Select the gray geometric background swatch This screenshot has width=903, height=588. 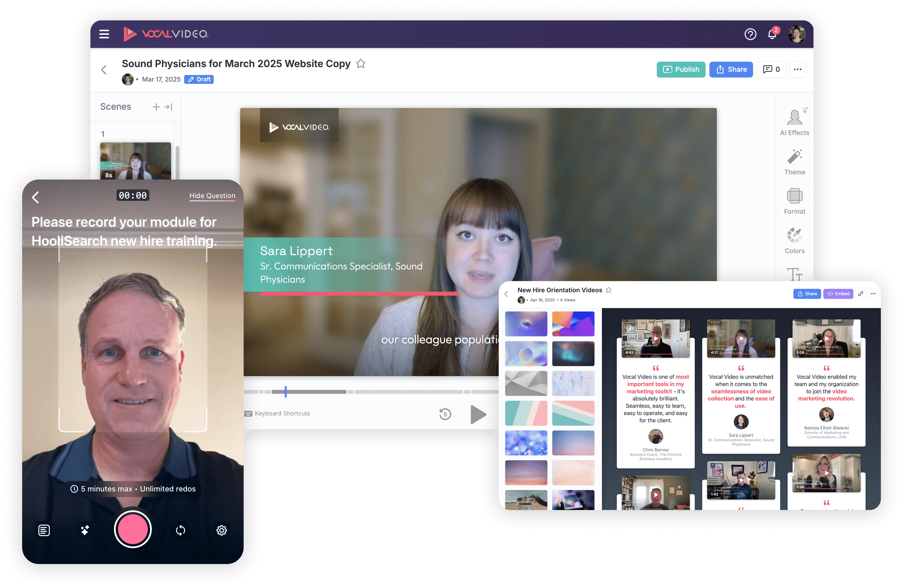click(x=526, y=383)
